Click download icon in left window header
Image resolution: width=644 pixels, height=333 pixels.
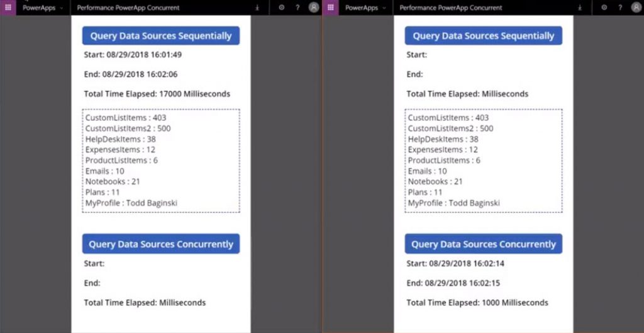(x=257, y=8)
